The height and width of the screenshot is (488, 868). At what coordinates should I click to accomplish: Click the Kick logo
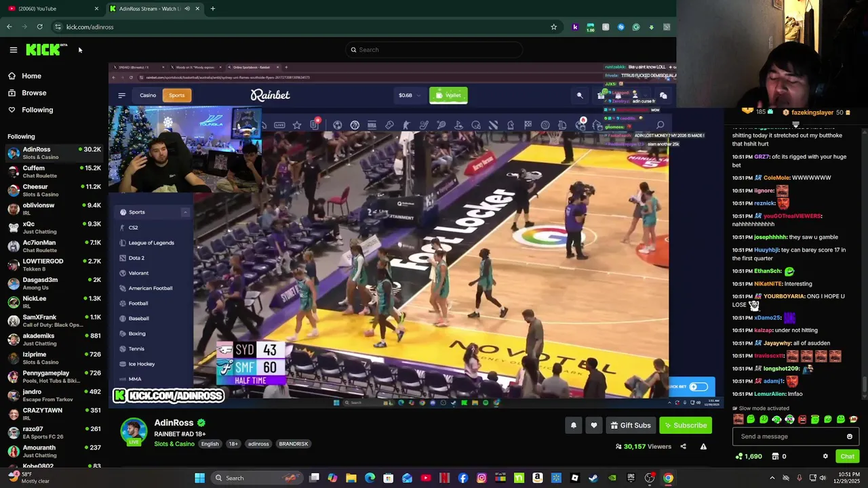coord(46,49)
